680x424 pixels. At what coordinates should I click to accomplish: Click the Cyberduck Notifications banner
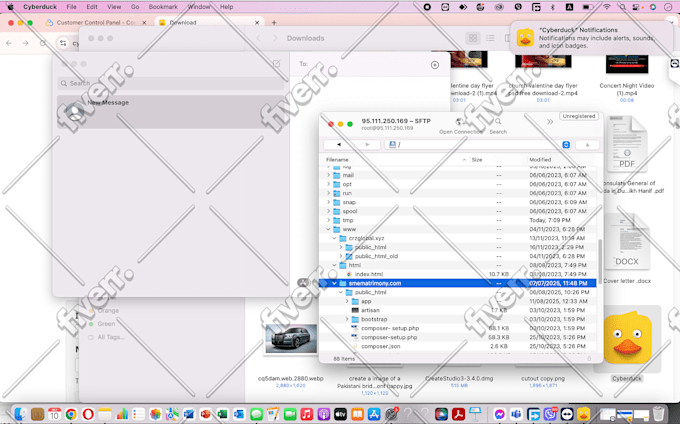[592, 38]
